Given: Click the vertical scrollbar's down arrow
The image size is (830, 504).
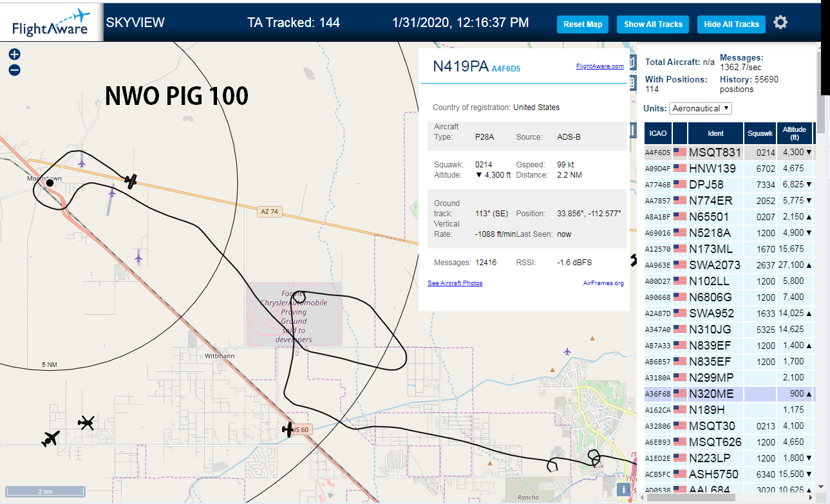Looking at the screenshot, I should [820, 487].
